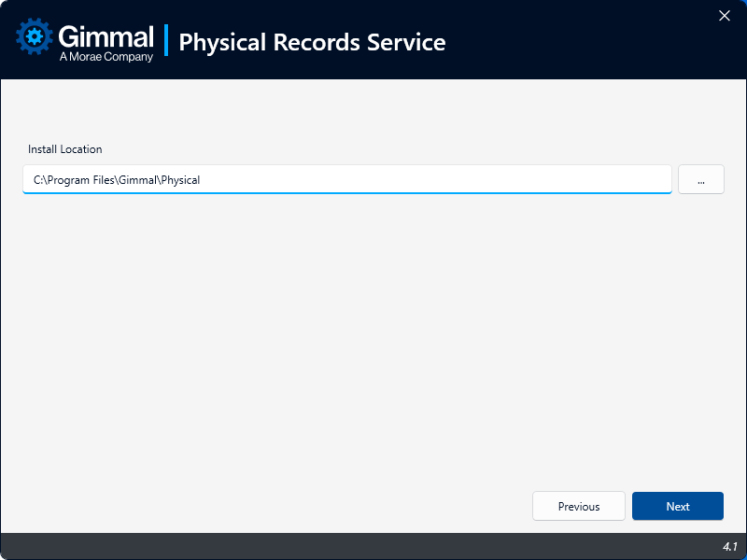The height and width of the screenshot is (560, 747).
Task: Go back with the Previous button
Action: coord(579,506)
